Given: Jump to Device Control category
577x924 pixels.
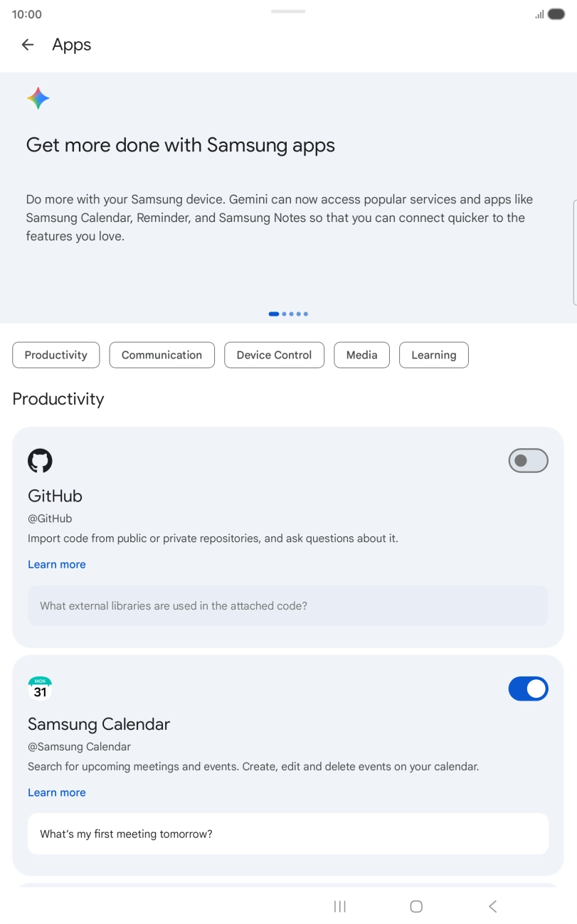Looking at the screenshot, I should pyautogui.click(x=274, y=355).
